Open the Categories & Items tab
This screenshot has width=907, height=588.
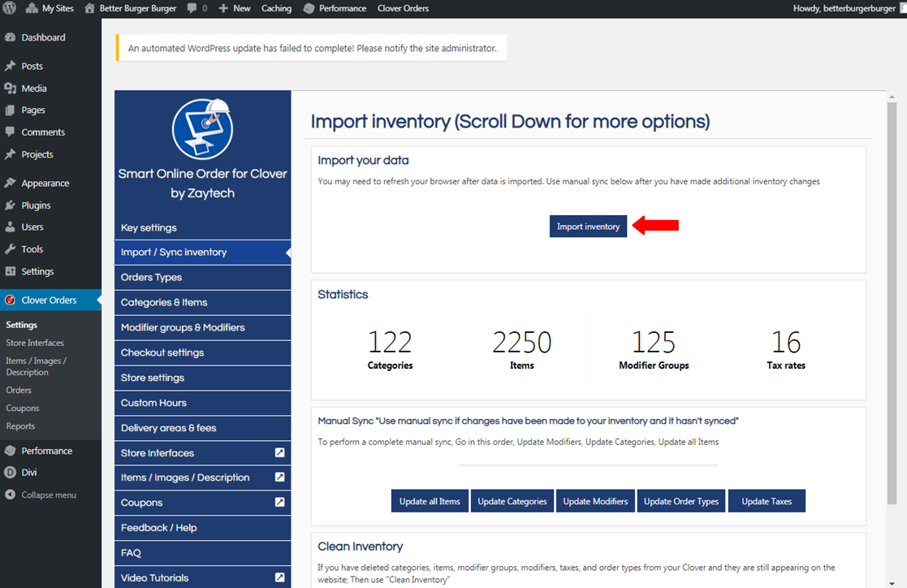click(202, 302)
